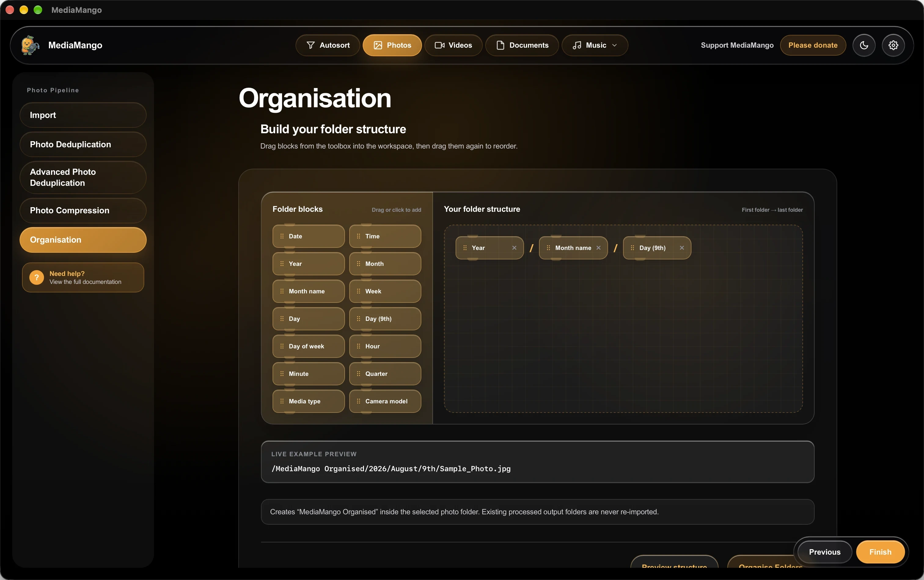The width and height of the screenshot is (924, 580).
Task: Click drag handle on Time toolbox block
Action: 358,236
